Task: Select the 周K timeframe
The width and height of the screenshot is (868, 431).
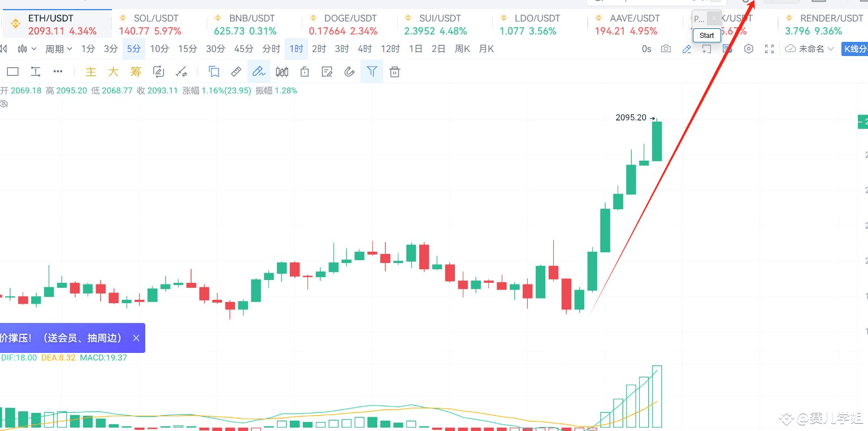Action: [x=462, y=49]
